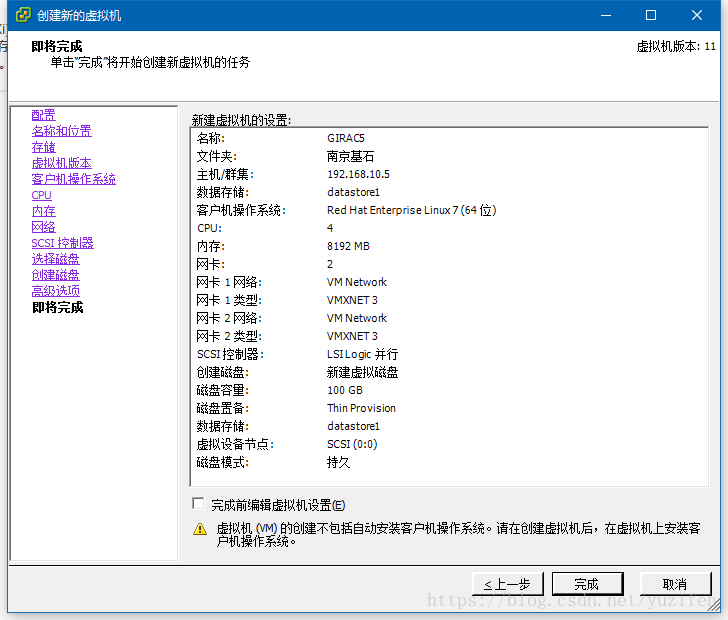The width and height of the screenshot is (728, 620).
Task: Click the 即将完成 heading at the top
Action: tap(57, 46)
